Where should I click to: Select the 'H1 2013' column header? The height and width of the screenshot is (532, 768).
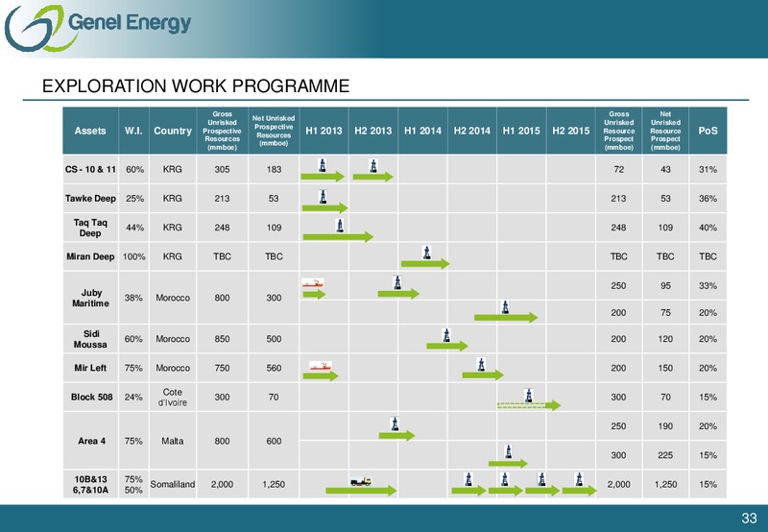(x=324, y=131)
